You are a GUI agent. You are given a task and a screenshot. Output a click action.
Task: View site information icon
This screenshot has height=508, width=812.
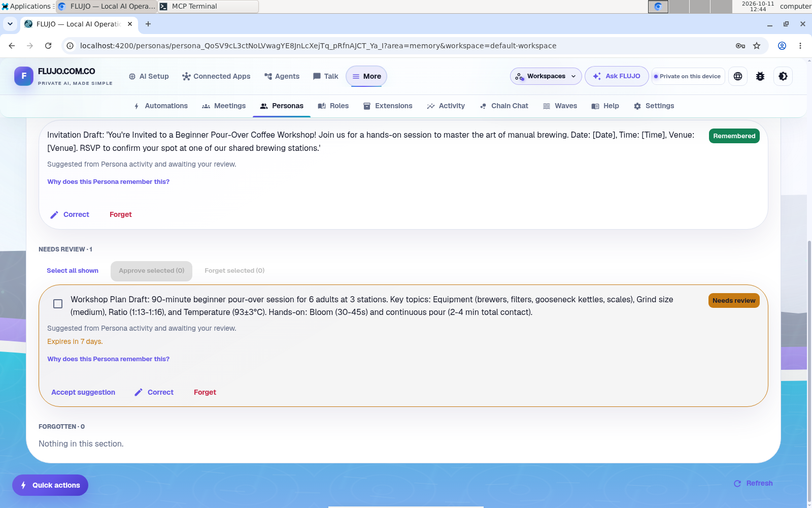[x=70, y=46]
